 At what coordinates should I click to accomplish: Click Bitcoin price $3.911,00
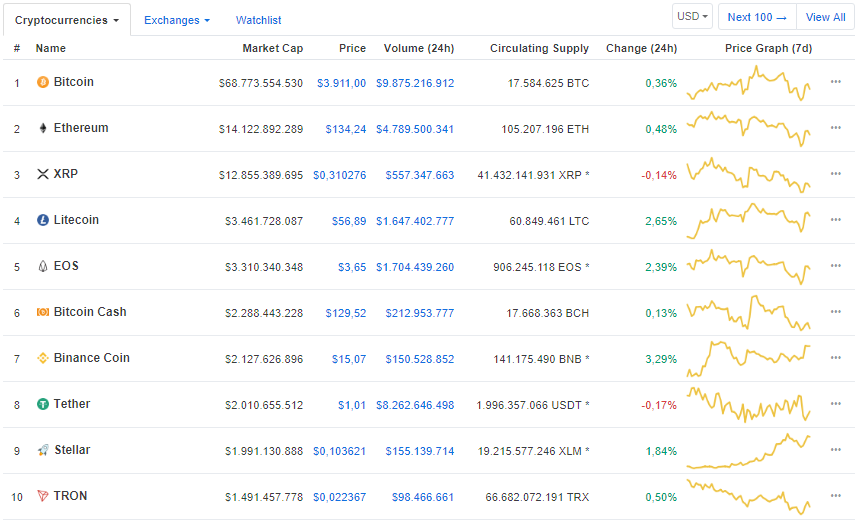[341, 83]
